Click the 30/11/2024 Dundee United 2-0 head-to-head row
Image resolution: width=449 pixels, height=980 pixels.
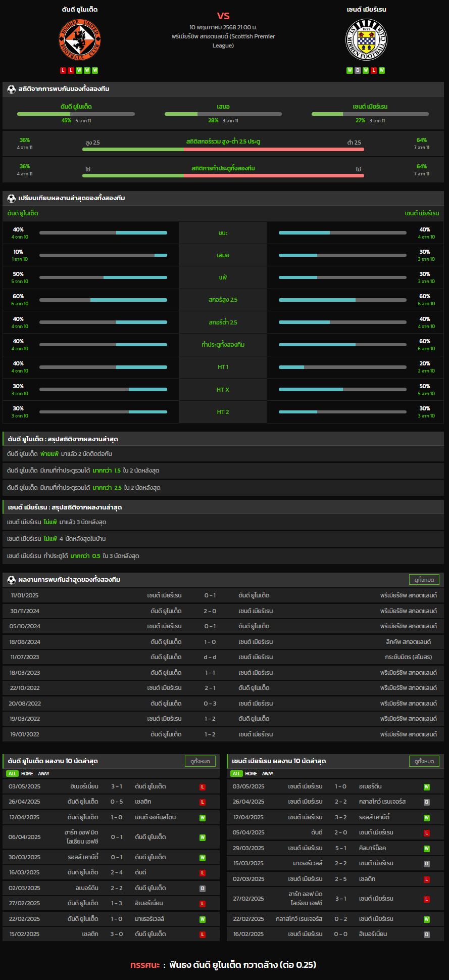[223, 611]
